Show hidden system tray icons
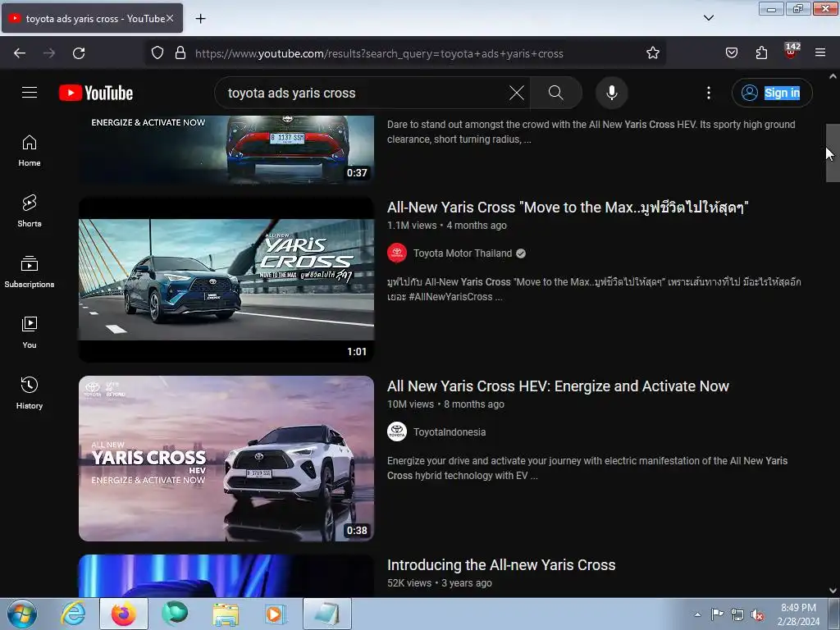Image resolution: width=840 pixels, height=630 pixels. [x=697, y=614]
